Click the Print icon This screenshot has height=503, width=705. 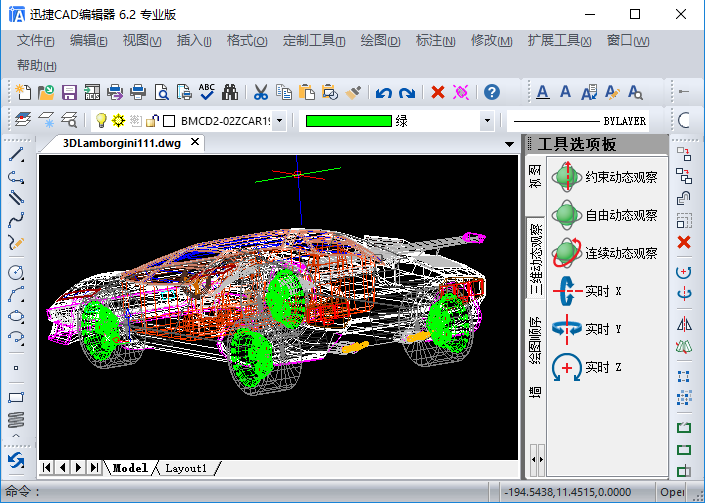click(138, 92)
